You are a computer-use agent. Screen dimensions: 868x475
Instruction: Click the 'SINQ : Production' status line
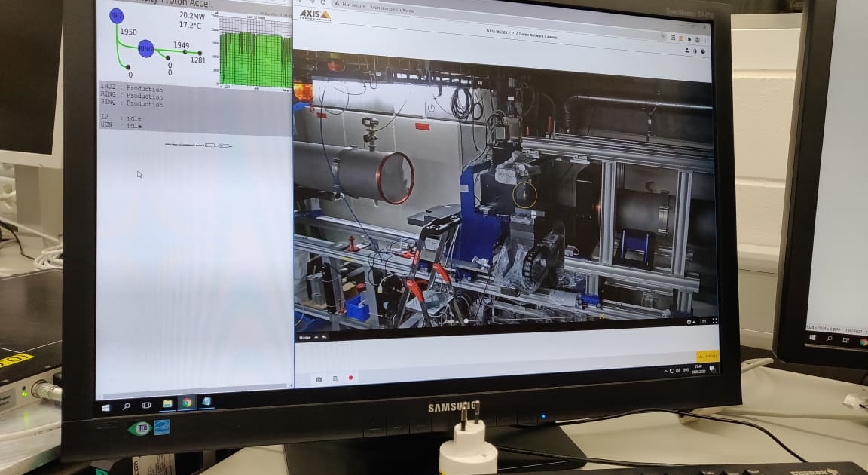click(x=132, y=103)
